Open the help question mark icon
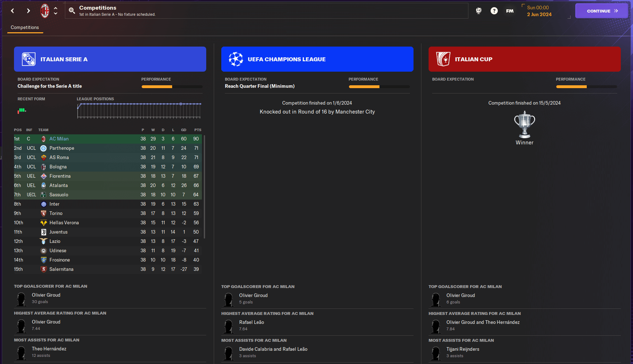Viewport: 633px width, 364px height. coord(494,11)
